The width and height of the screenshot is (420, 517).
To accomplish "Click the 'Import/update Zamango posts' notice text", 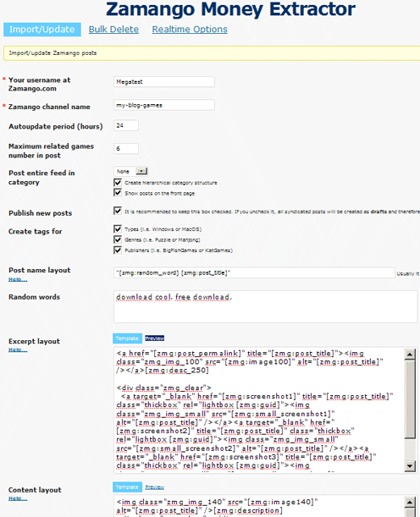I will [52, 53].
